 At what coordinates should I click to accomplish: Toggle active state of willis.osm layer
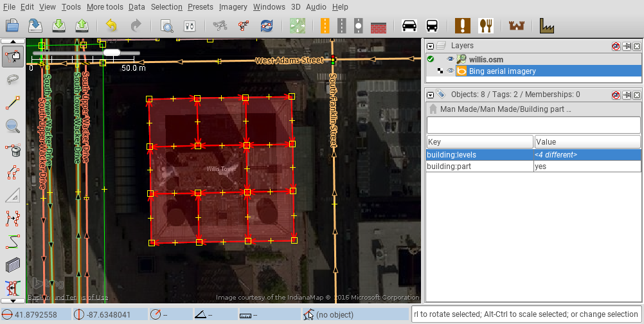click(431, 60)
